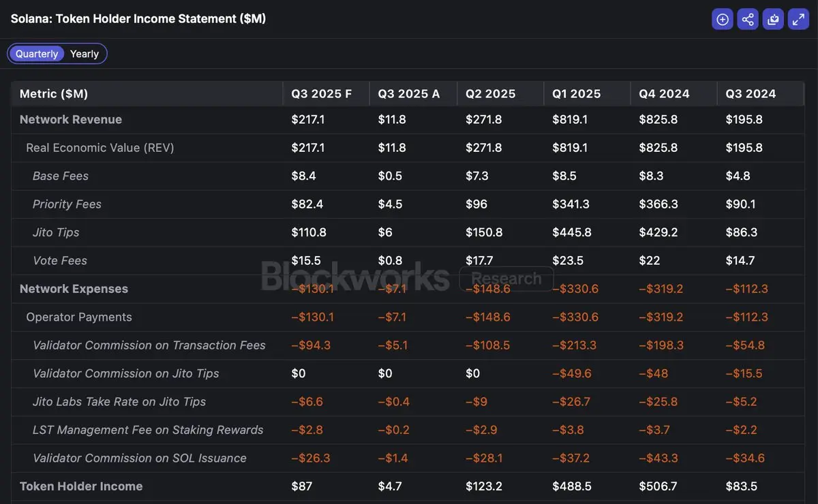Click SOL Issuance commission Q4 2024 value −$43.3

[658, 458]
